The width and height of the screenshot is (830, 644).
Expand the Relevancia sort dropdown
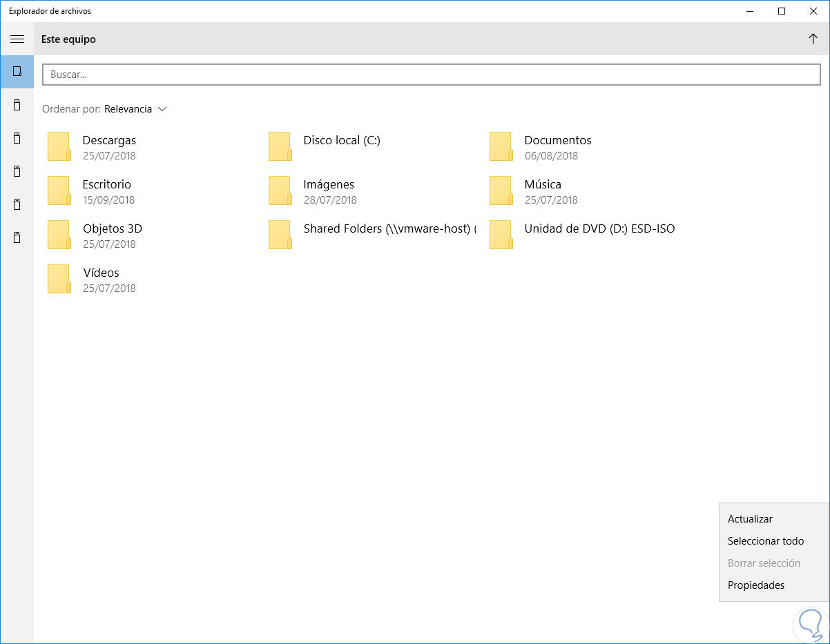pos(135,109)
